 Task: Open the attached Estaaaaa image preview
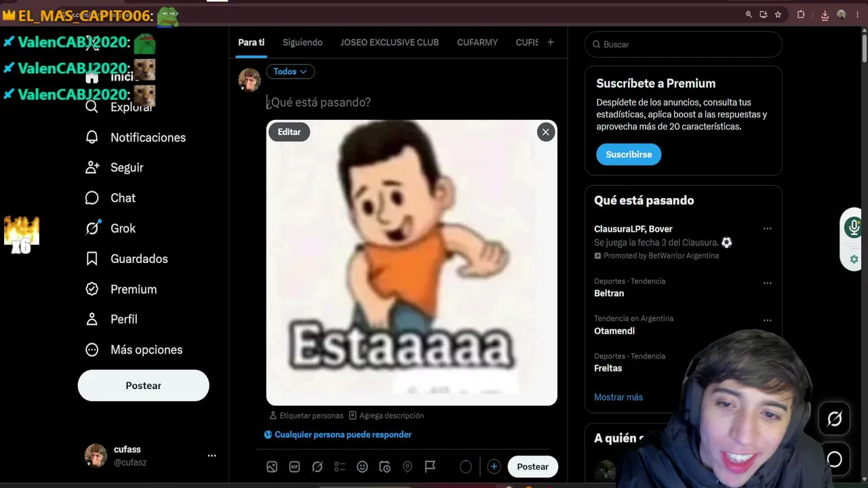[412, 263]
